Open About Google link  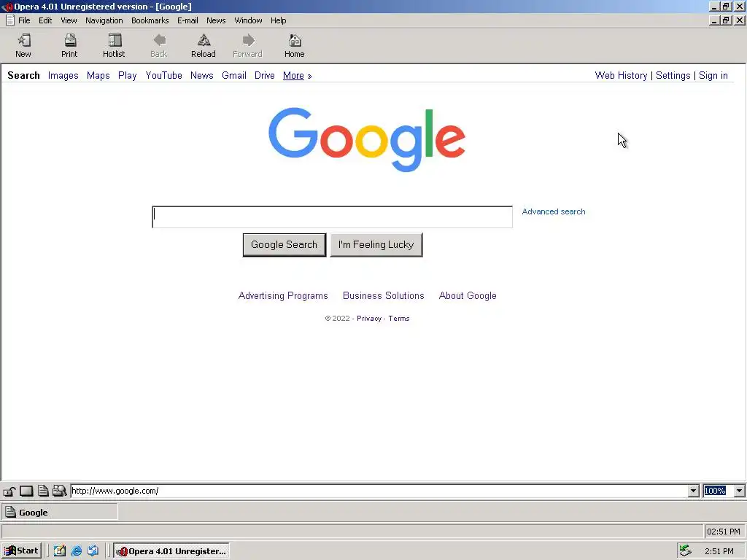pos(468,296)
